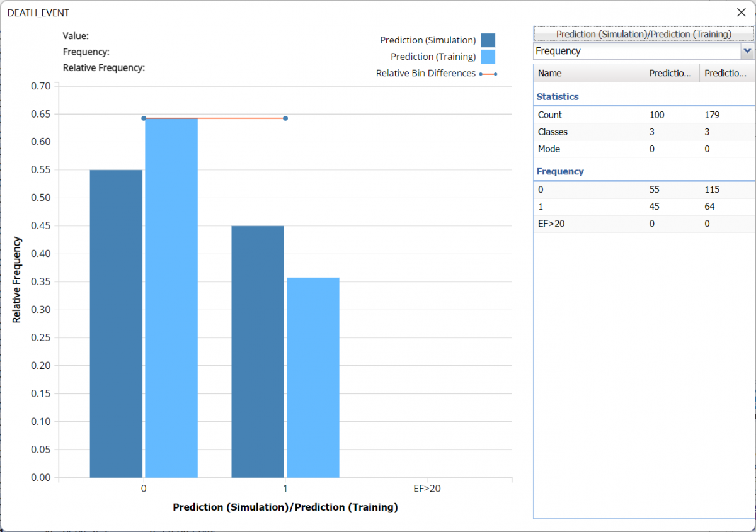Select the Count row in Statistics

click(643, 115)
